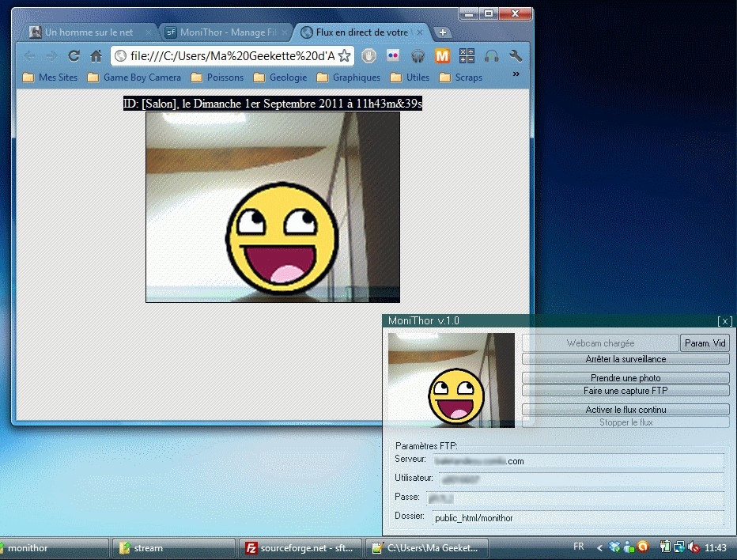The image size is (737, 560).
Task: Show hidden system tray icons arrow
Action: click(599, 548)
